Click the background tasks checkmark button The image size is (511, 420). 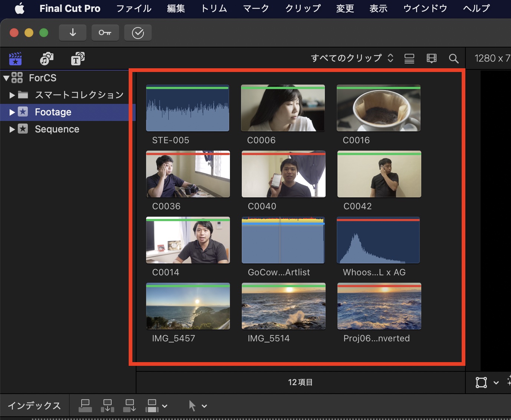pyautogui.click(x=138, y=33)
